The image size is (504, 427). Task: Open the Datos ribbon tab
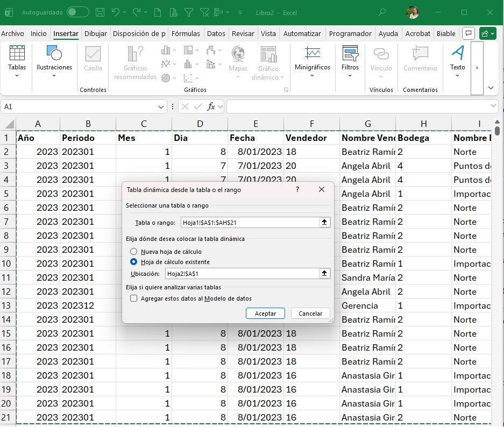pyautogui.click(x=216, y=33)
